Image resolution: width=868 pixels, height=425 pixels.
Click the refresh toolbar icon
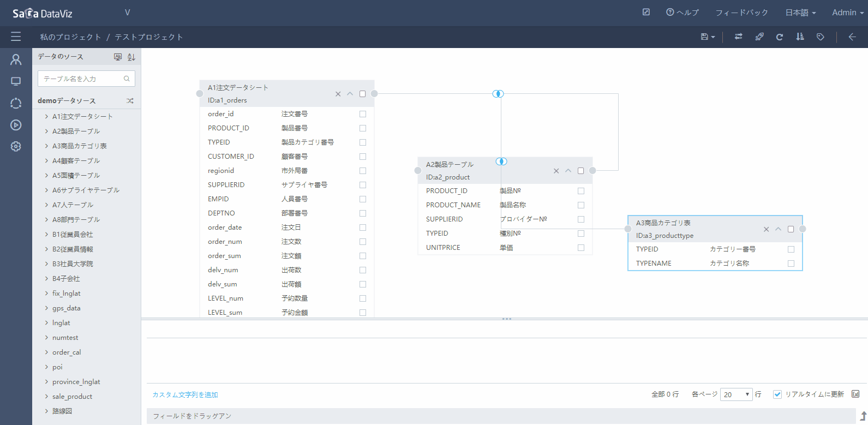[x=780, y=37]
